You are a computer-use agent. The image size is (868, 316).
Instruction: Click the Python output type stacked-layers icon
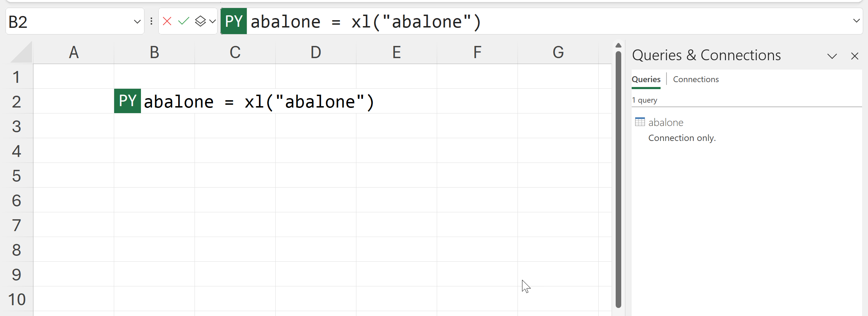coord(200,22)
